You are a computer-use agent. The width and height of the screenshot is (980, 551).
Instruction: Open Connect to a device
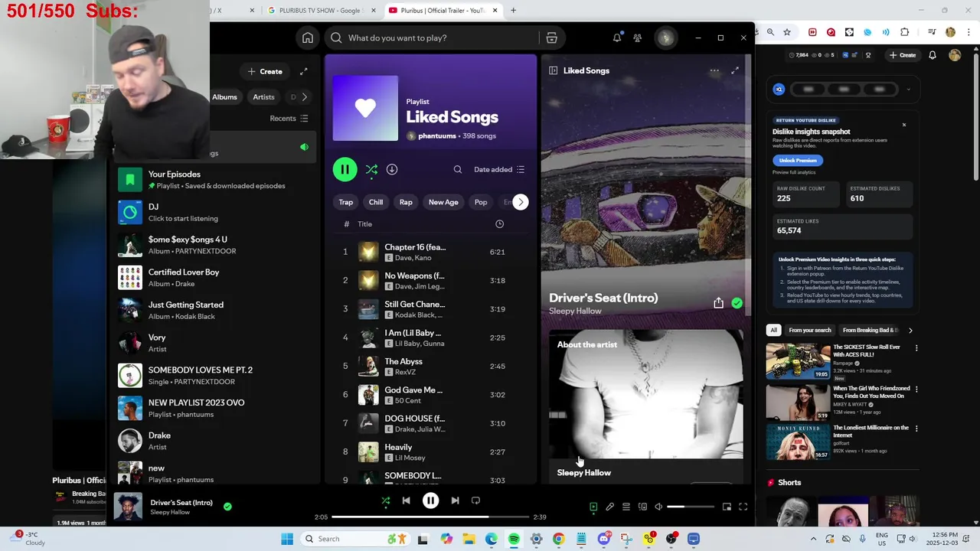point(642,507)
